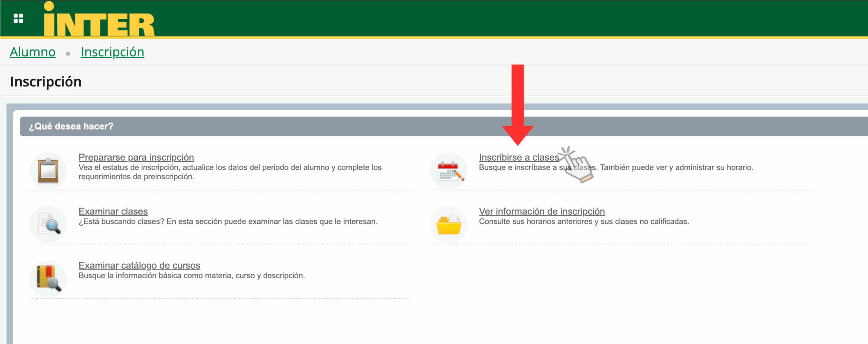Click the document magnifier icon for Examinar clases
The height and width of the screenshot is (344, 868).
(x=48, y=224)
